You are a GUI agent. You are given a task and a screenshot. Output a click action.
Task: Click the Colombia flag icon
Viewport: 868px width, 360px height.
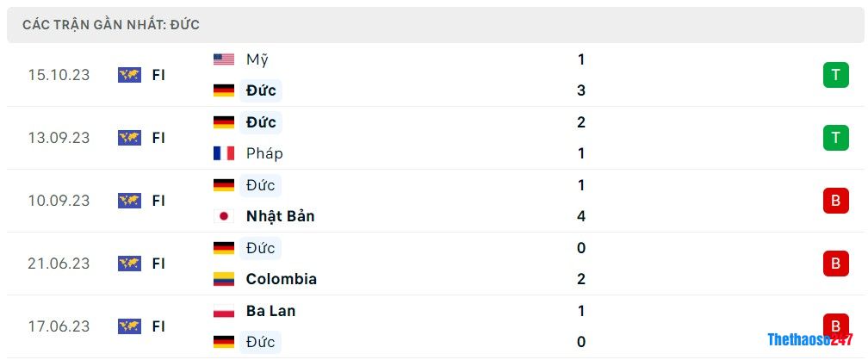pyautogui.click(x=224, y=279)
